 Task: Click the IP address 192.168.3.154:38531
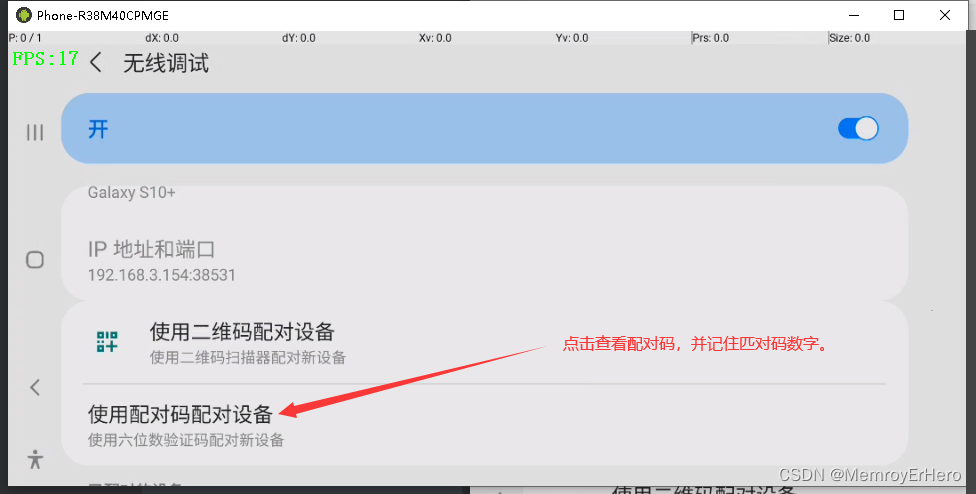pos(162,275)
